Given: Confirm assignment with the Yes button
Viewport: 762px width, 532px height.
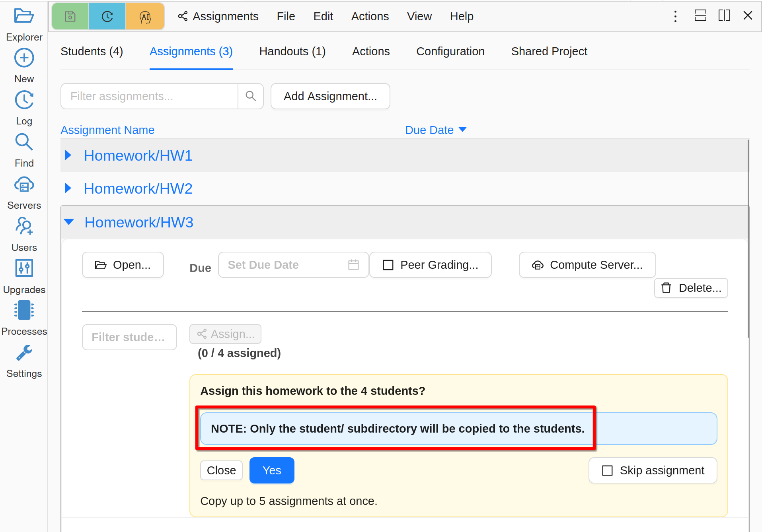Looking at the screenshot, I should tap(272, 470).
